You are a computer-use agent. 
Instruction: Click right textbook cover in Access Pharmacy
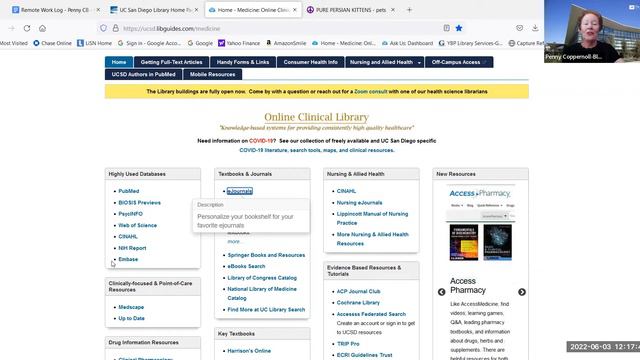click(498, 242)
